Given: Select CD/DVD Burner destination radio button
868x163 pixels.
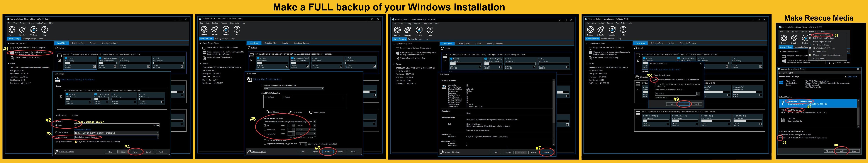Looking at the screenshot, I should (x=56, y=132).
